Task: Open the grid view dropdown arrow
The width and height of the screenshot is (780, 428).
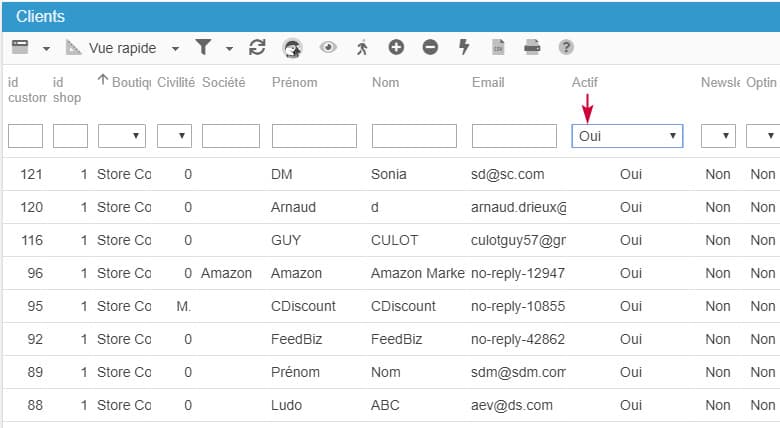Action: point(46,48)
